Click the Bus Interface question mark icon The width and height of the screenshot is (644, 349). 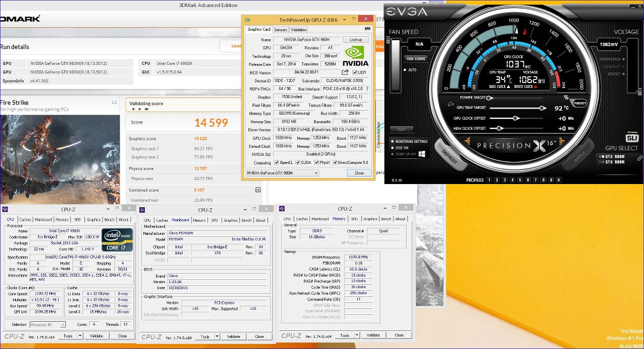(x=367, y=89)
